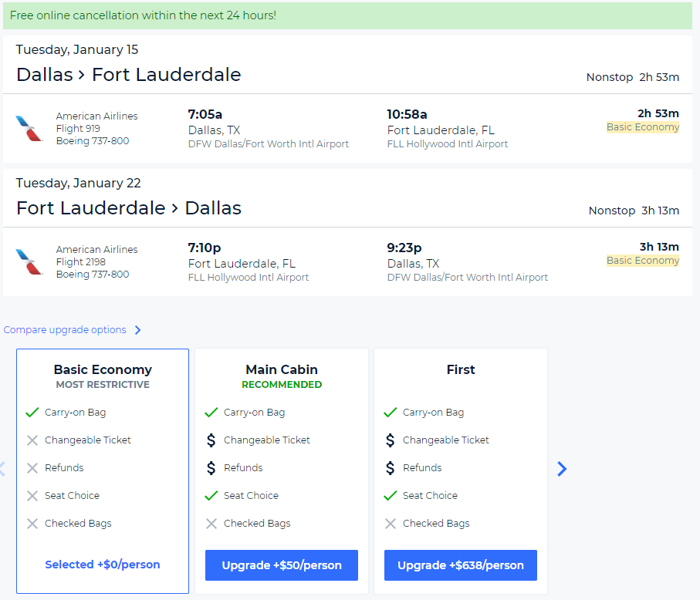Click the dollar icon next to First Refunds
Image resolution: width=700 pixels, height=600 pixels.
[391, 468]
